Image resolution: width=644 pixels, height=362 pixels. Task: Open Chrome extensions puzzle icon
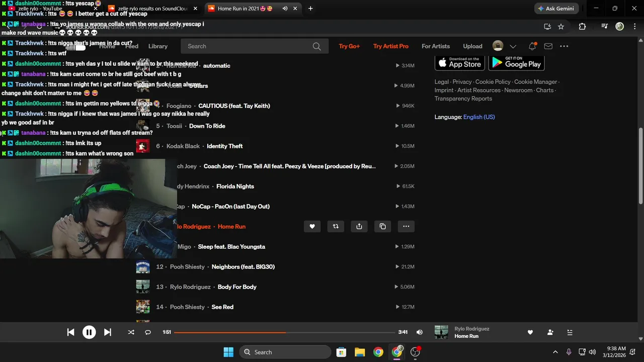(x=582, y=27)
